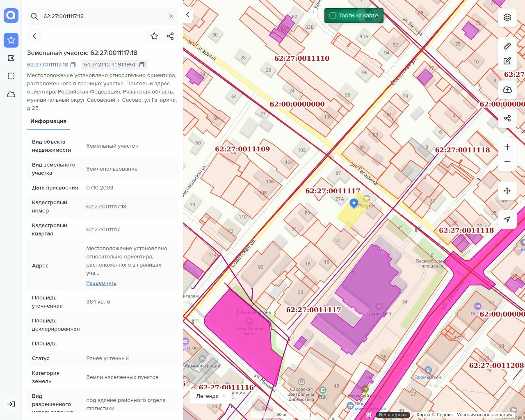Open the map layers panel
This screenshot has height=420, width=525.
click(507, 17)
